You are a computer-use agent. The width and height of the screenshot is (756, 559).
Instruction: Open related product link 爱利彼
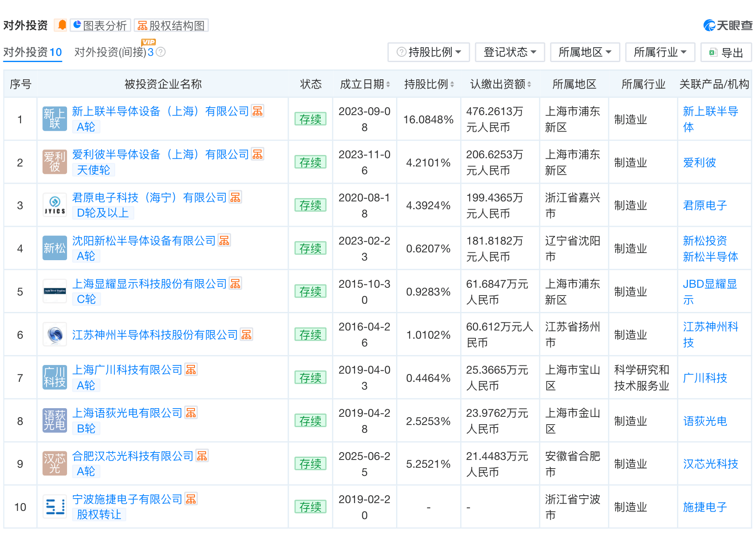click(699, 163)
